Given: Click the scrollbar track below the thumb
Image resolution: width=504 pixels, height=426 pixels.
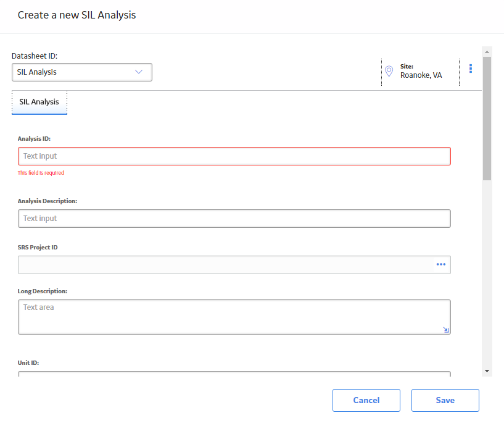Looking at the screenshot, I should (x=487, y=274).
